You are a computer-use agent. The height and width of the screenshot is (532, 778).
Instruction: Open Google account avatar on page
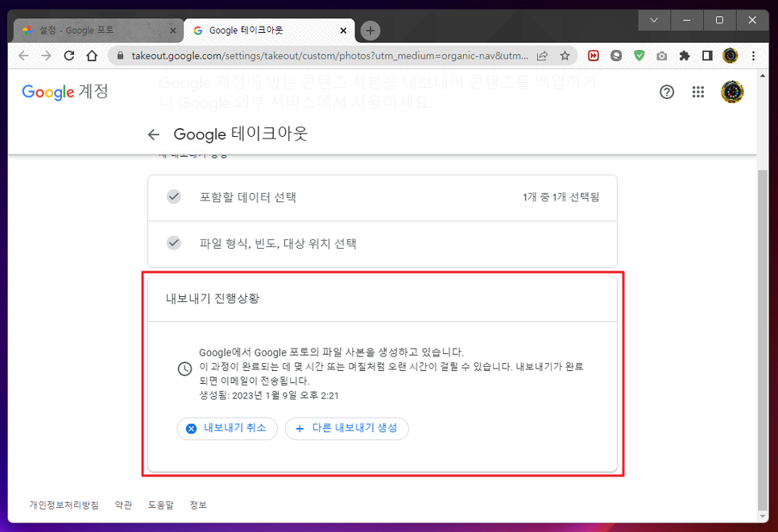pyautogui.click(x=732, y=92)
